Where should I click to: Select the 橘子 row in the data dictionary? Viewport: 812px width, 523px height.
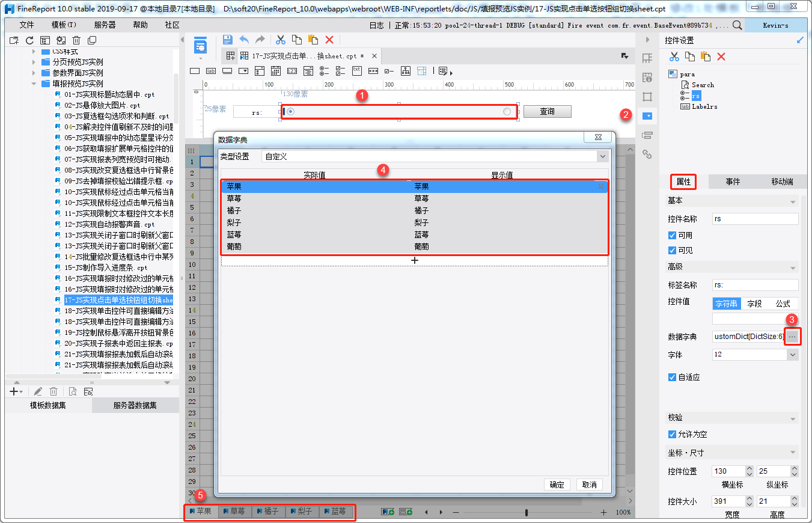point(415,210)
